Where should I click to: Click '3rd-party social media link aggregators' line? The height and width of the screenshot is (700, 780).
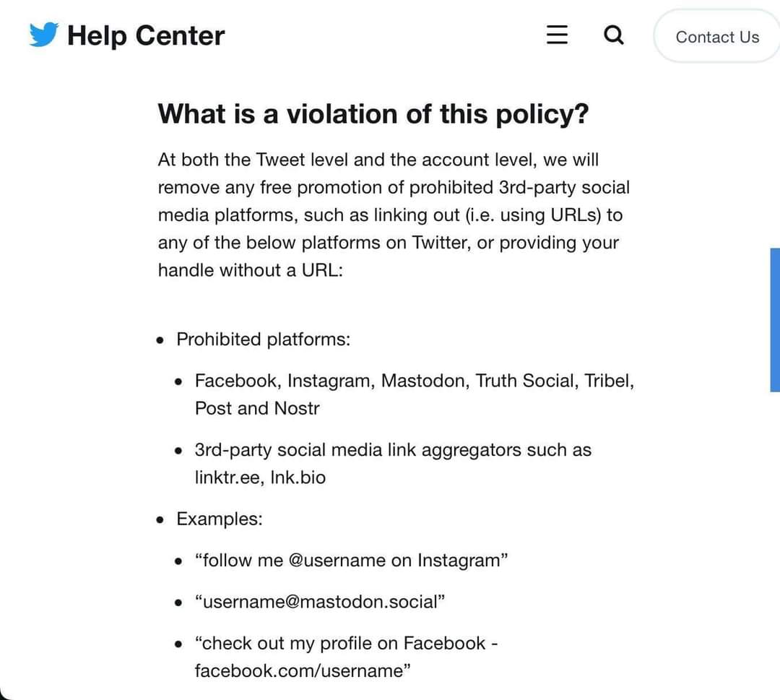coord(393,450)
